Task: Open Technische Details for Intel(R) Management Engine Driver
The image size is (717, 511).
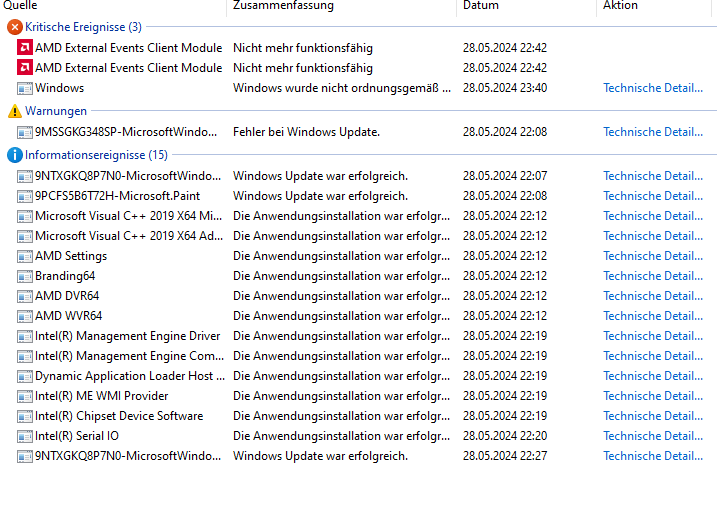Action: click(x=653, y=336)
